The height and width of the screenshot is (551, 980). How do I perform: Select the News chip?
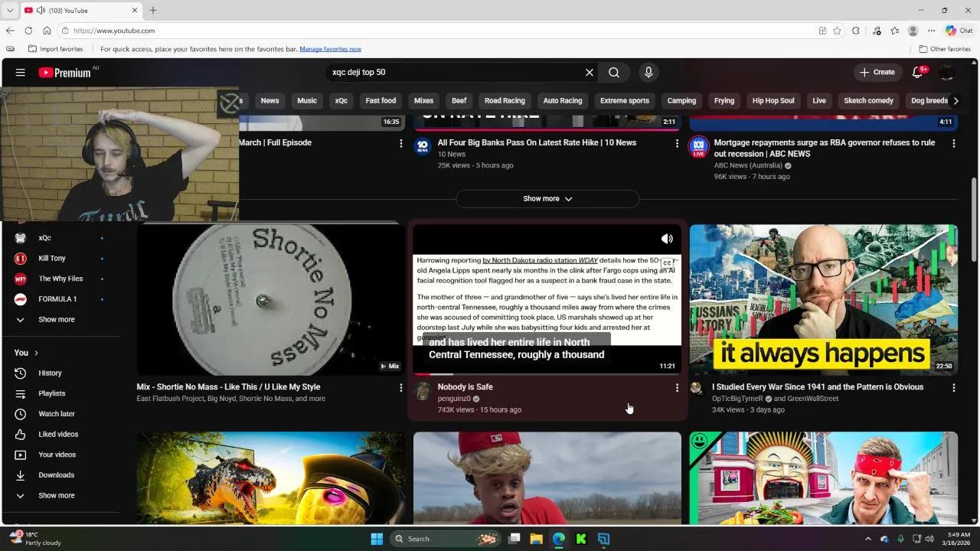[x=269, y=100]
